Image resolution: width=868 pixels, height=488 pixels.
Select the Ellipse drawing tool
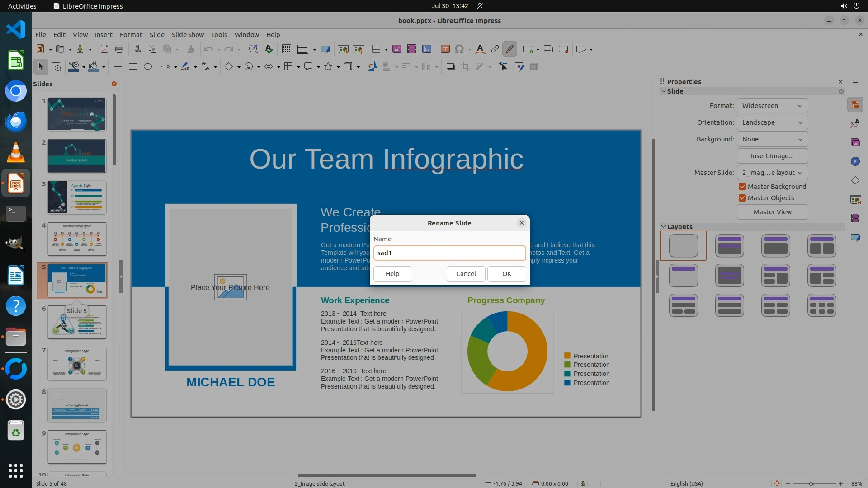pyautogui.click(x=147, y=67)
